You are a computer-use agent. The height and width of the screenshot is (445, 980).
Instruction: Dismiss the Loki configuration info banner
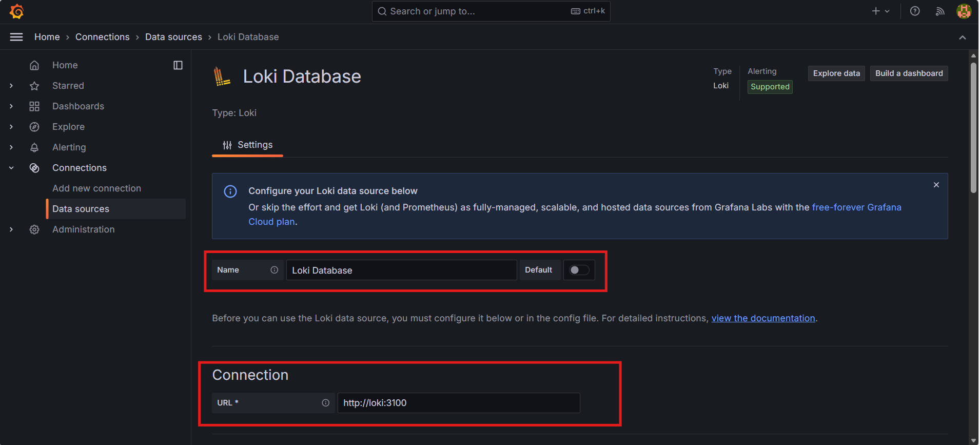tap(936, 185)
